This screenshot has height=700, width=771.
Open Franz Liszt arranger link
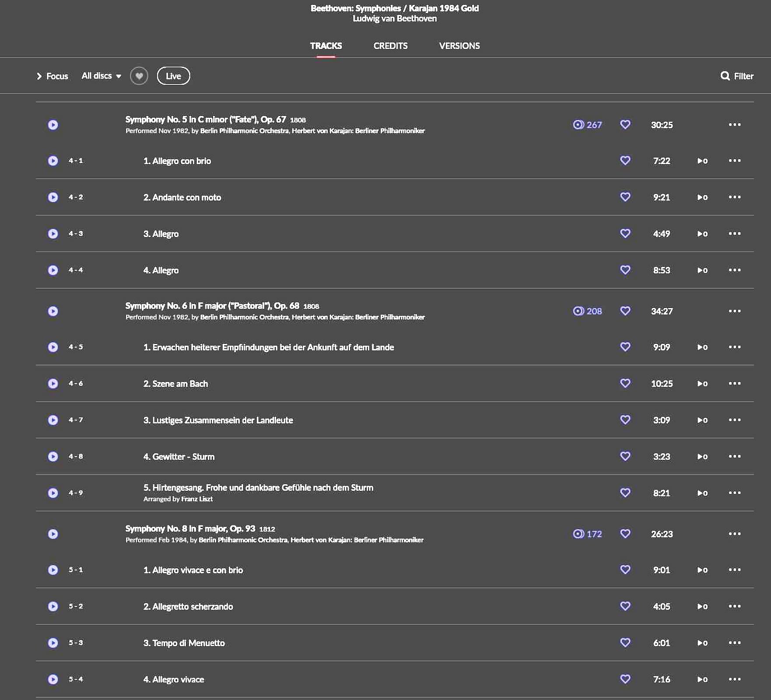click(197, 499)
